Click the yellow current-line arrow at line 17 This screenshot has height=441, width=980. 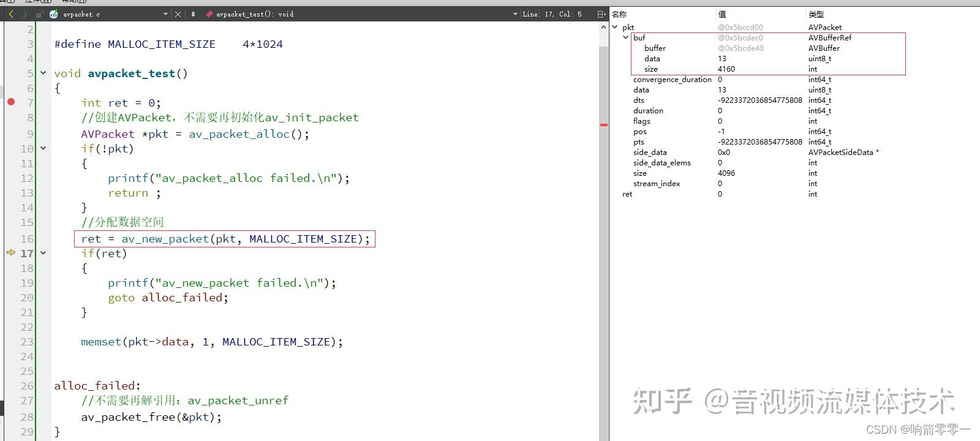[x=11, y=252]
